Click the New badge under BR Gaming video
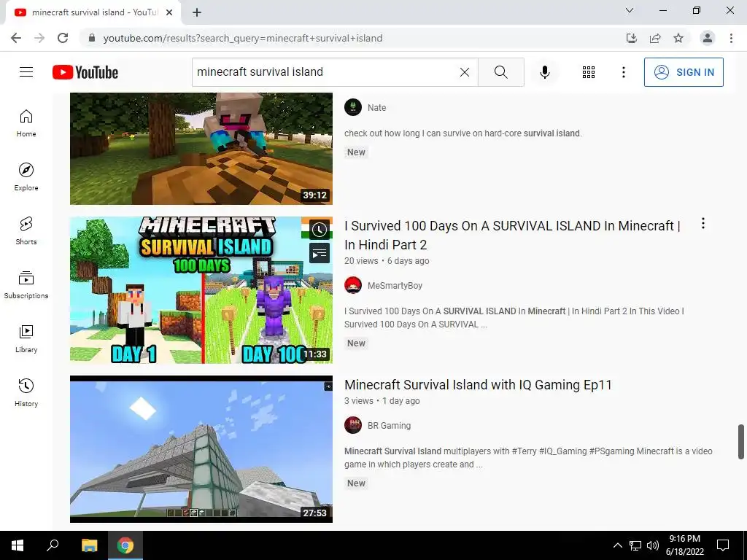Viewport: 747px width, 560px height. tap(356, 483)
